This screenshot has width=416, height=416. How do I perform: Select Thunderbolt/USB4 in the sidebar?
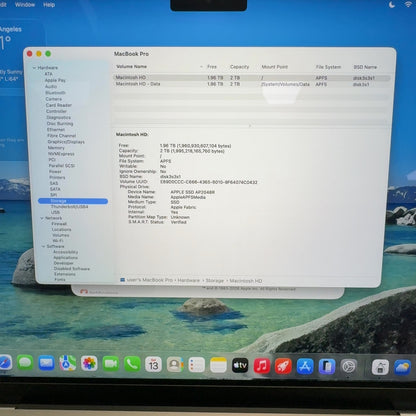(69, 207)
